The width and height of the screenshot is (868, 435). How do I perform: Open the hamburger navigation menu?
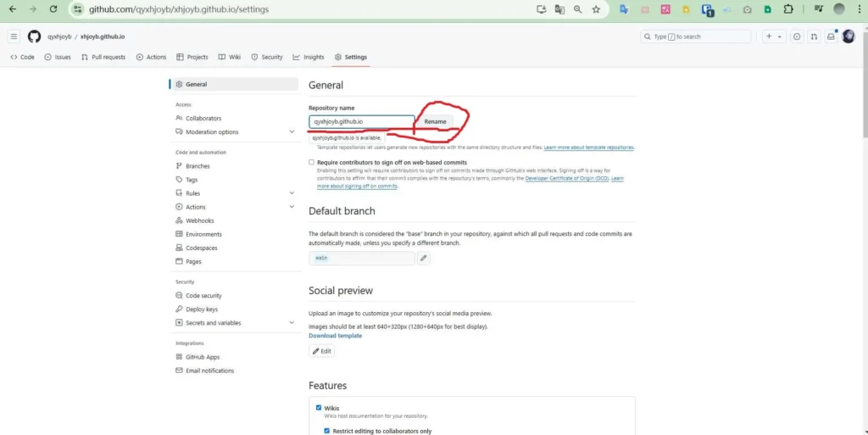pos(14,36)
